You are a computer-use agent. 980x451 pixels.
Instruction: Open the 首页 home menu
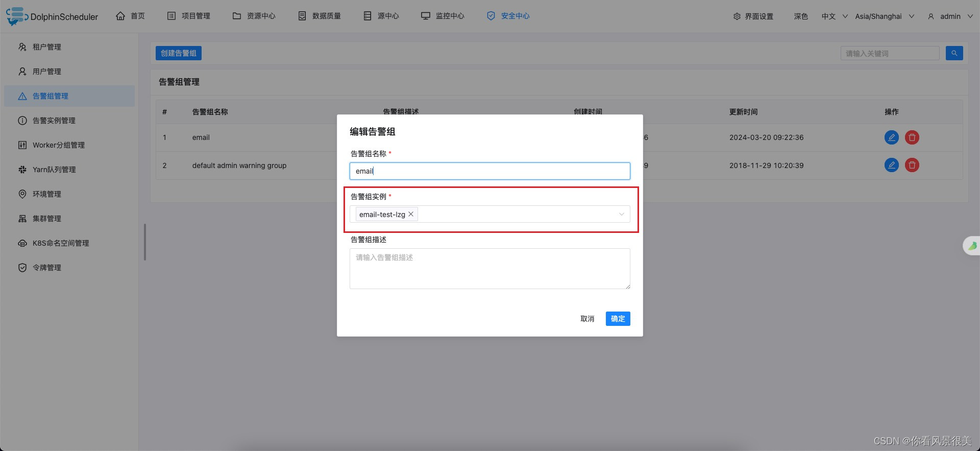coord(131,16)
